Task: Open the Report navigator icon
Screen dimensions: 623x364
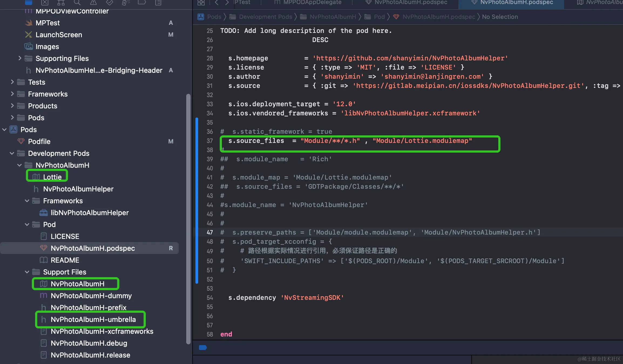Action: point(158,2)
